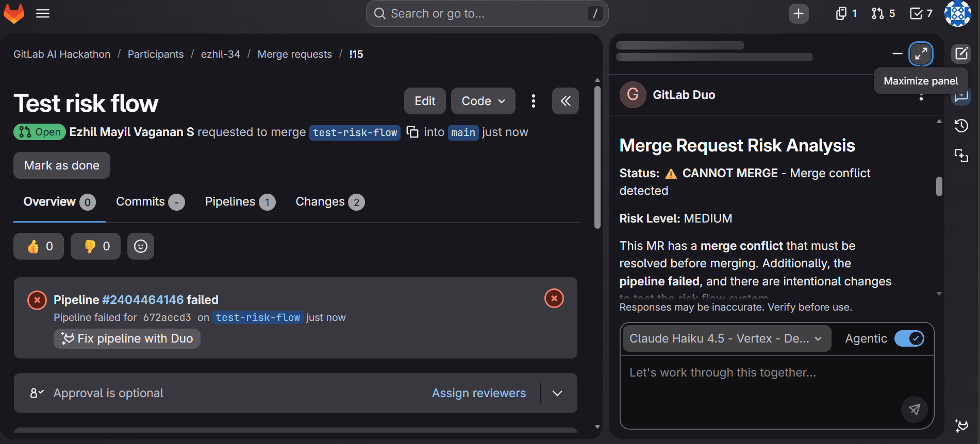Click the failed pipeline status icon on right
The height and width of the screenshot is (444, 980).
pyautogui.click(x=554, y=298)
